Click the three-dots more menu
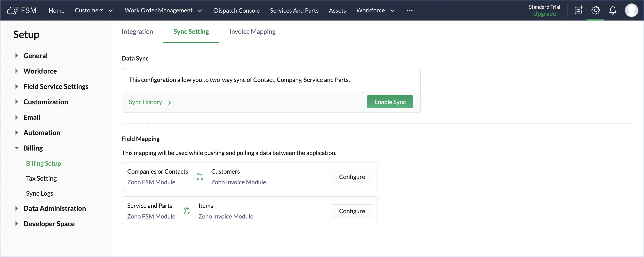This screenshot has height=257, width=644. pos(410,10)
